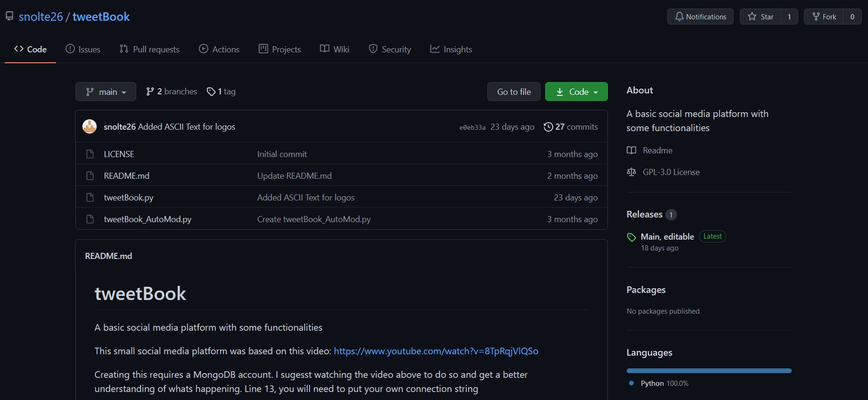Switch to the Issues tab
This screenshot has height=400, width=868.
83,49
